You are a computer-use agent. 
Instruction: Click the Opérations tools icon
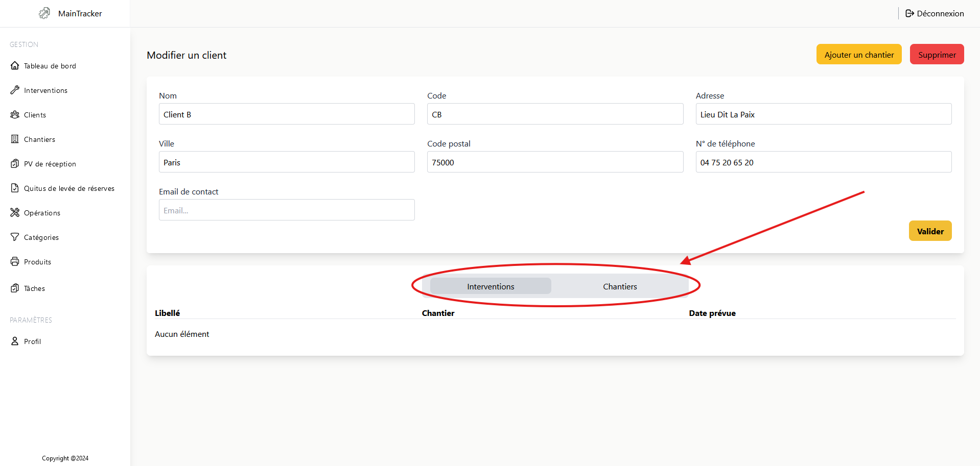point(15,213)
